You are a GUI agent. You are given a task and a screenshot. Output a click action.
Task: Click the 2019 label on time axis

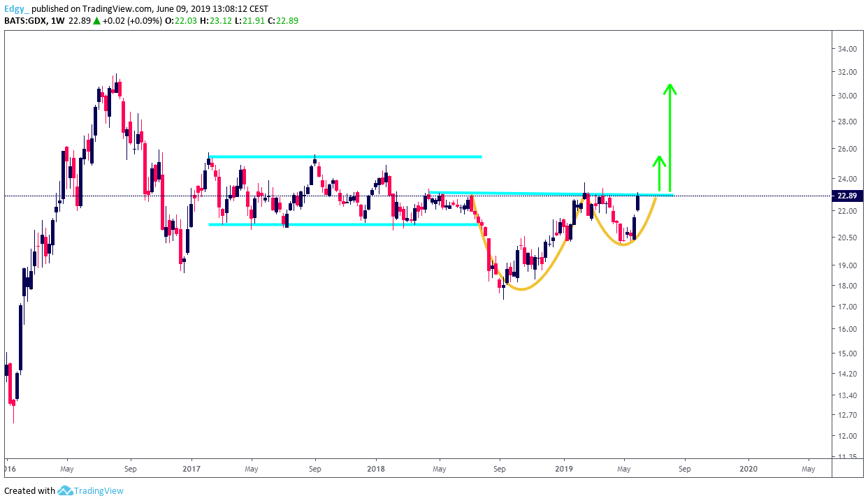coord(564,469)
